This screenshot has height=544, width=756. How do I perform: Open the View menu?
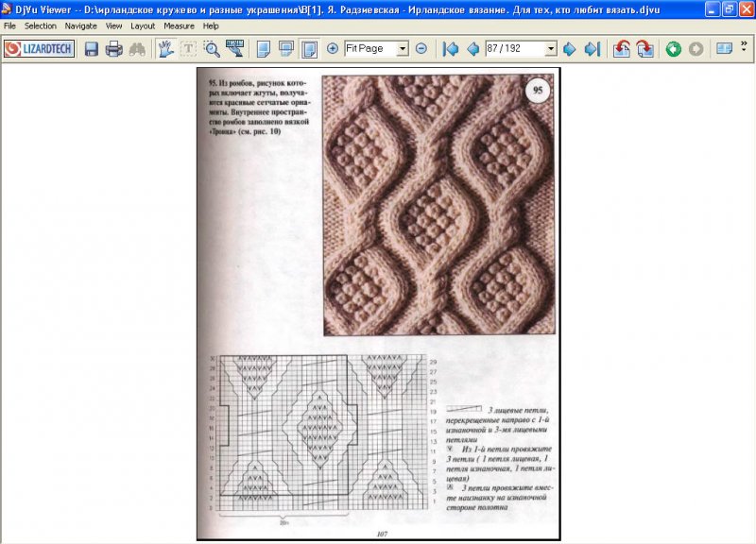click(x=113, y=26)
